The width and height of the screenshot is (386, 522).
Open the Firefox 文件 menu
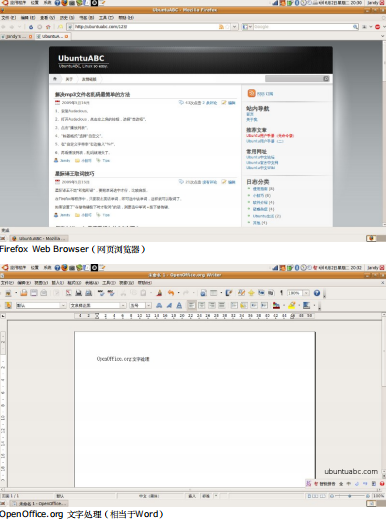point(9,17)
